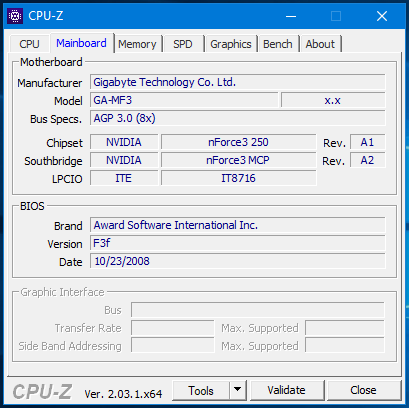
Task: Expand the Tools dropdown arrow
Action: point(238,390)
